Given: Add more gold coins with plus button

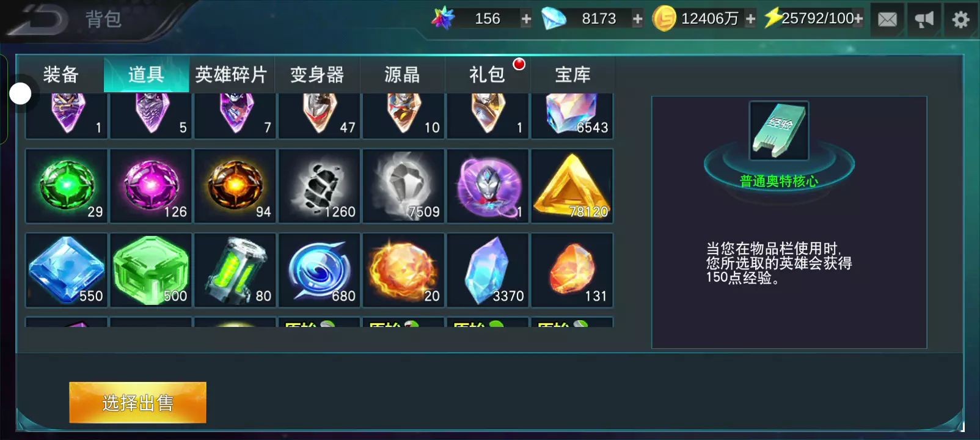Looking at the screenshot, I should click(750, 19).
